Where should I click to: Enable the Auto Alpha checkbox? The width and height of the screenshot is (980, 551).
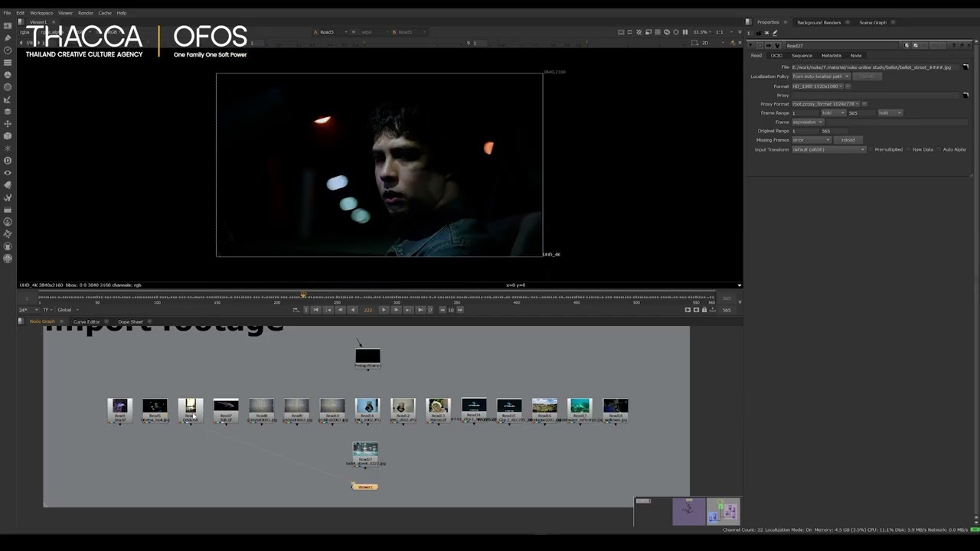click(939, 149)
